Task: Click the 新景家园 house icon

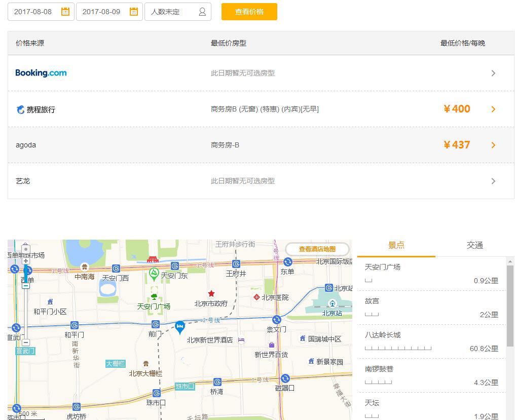Action: coord(311,361)
